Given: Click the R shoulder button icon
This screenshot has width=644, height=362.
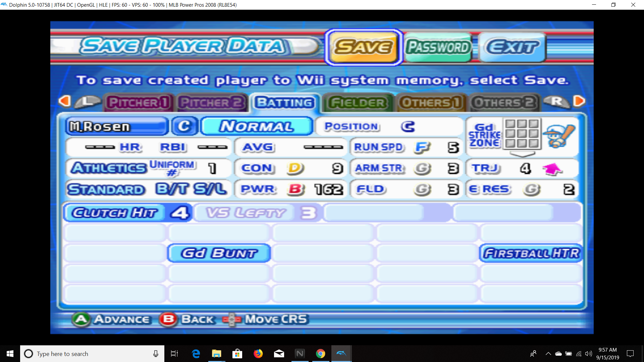Looking at the screenshot, I should pyautogui.click(x=556, y=101).
